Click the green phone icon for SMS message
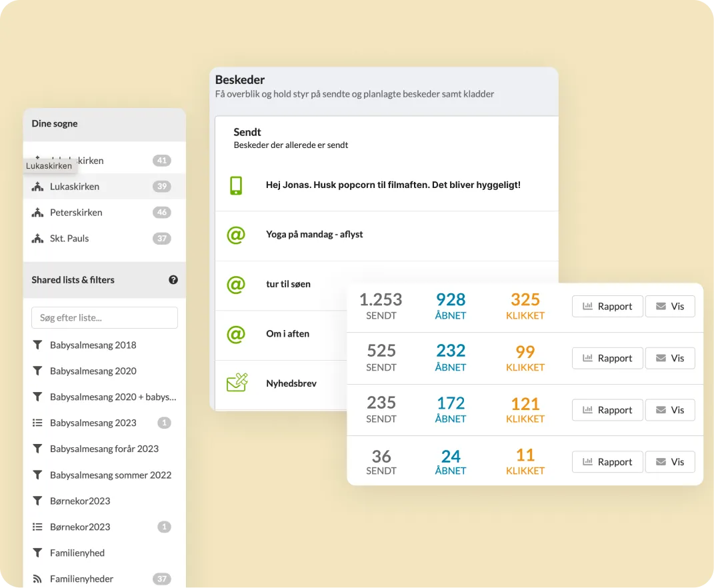Viewport: 714px width, 588px height. pyautogui.click(x=236, y=185)
